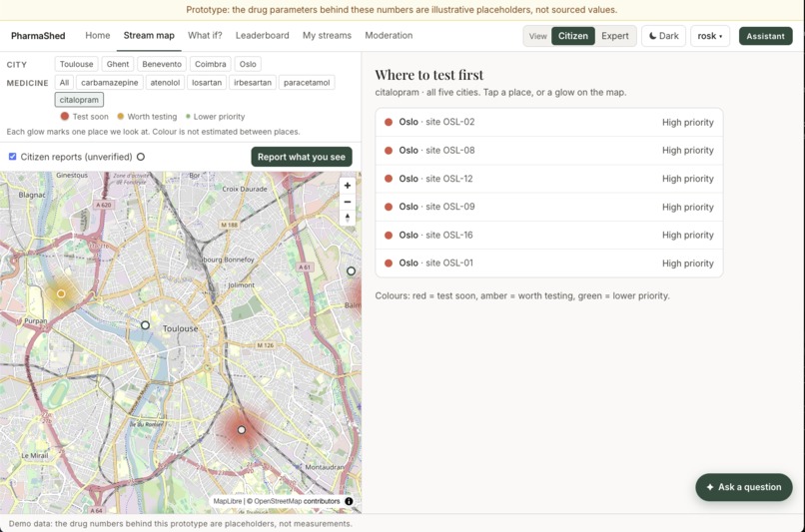Click the Ask a question button

click(744, 487)
